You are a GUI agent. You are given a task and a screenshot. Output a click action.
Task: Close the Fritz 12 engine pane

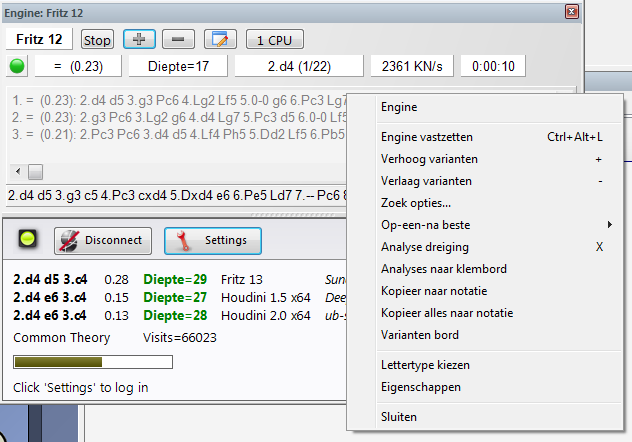click(571, 12)
